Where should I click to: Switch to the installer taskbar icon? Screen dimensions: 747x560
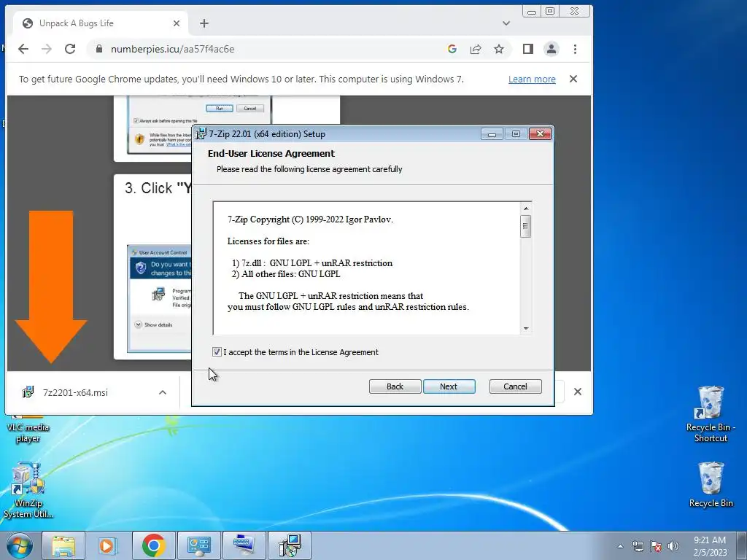click(x=290, y=545)
